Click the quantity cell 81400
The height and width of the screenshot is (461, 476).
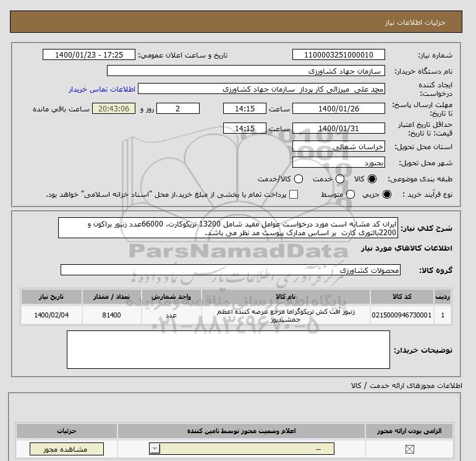tap(111, 315)
